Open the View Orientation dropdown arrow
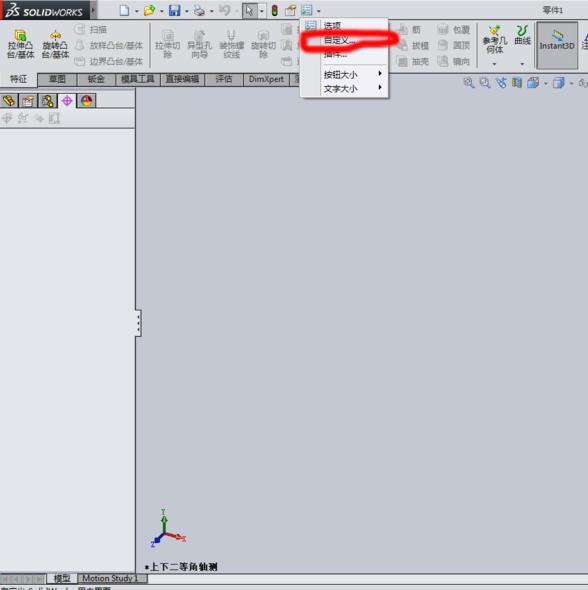This screenshot has width=588, height=590. click(545, 83)
